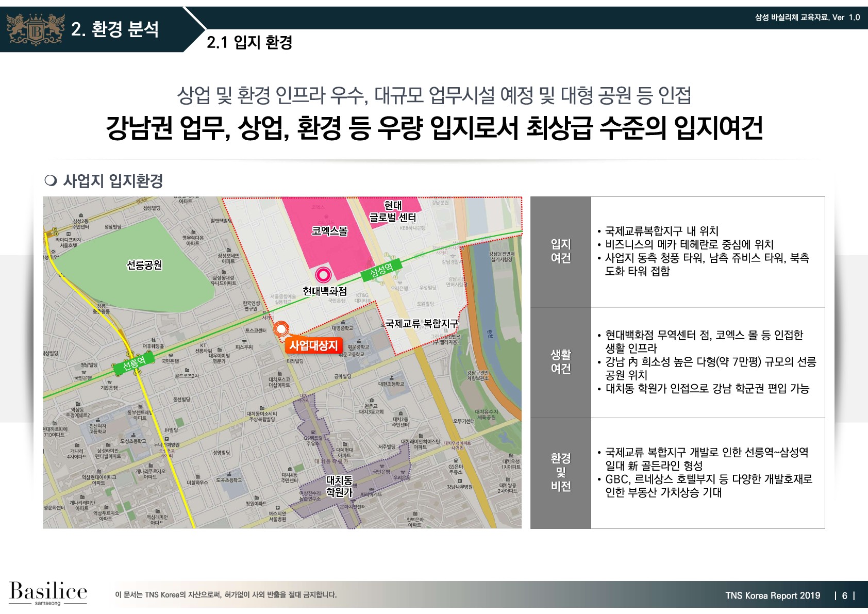Click the gray subtitle 상업 및 환경 인프라 우수
Image resolution: width=868 pixels, height=614 pixels.
tap(435, 95)
